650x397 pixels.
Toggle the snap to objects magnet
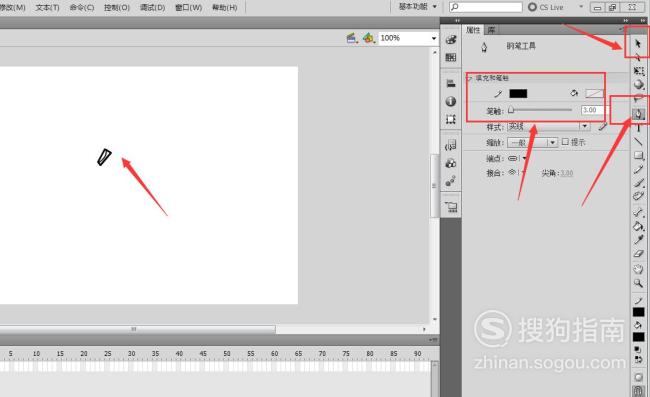(x=638, y=390)
